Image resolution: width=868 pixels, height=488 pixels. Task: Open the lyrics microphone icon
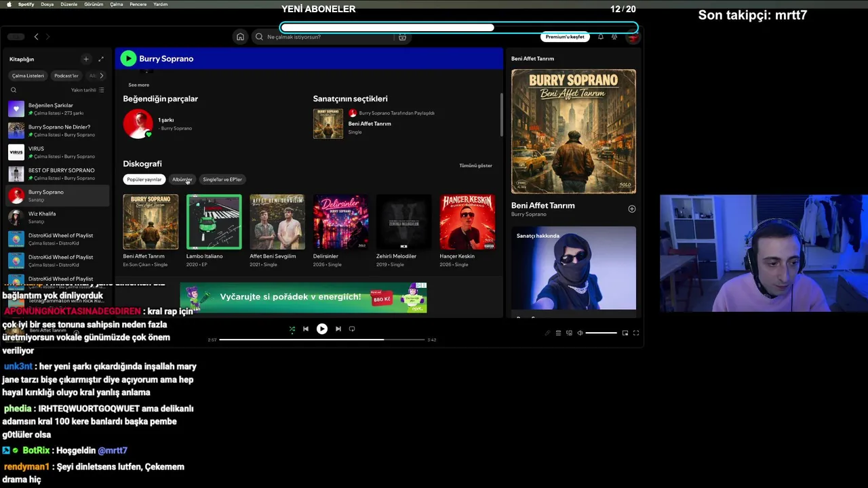tap(547, 333)
